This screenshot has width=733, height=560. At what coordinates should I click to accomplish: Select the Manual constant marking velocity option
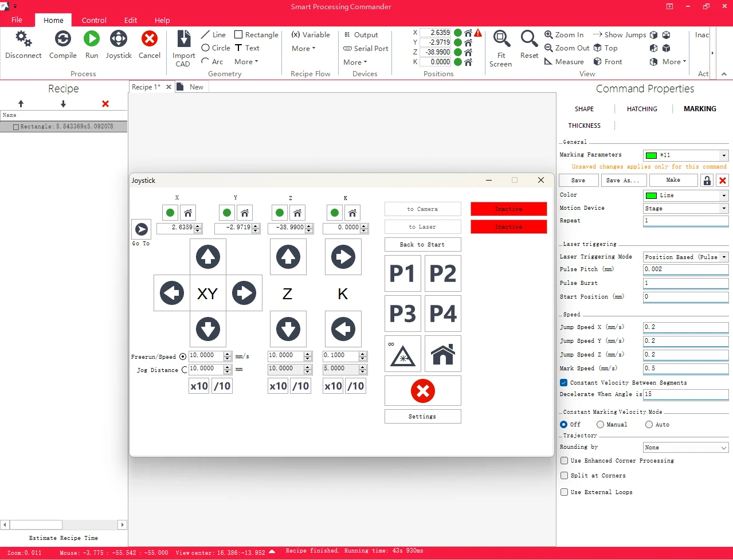600,425
